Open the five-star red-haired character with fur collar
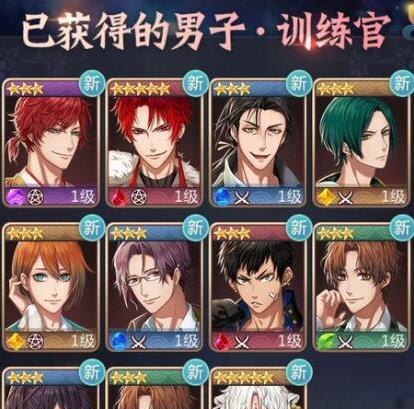Image resolution: width=414 pixels, height=409 pixels. coord(154,143)
